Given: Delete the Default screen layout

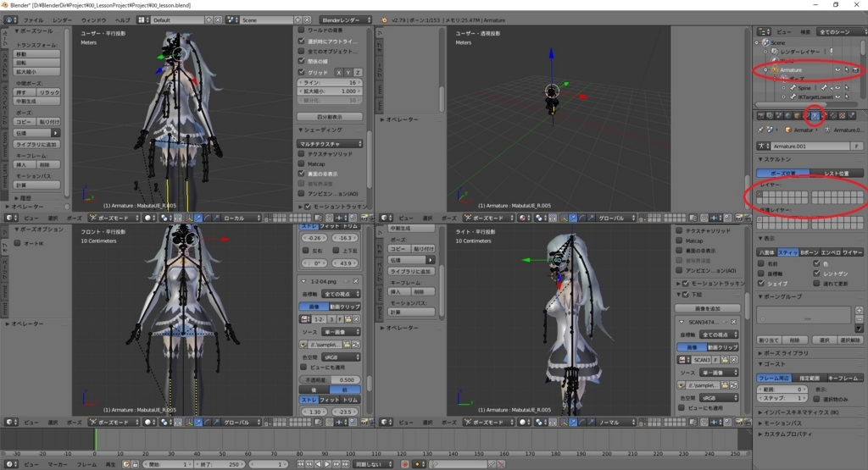Looking at the screenshot, I should click(218, 20).
